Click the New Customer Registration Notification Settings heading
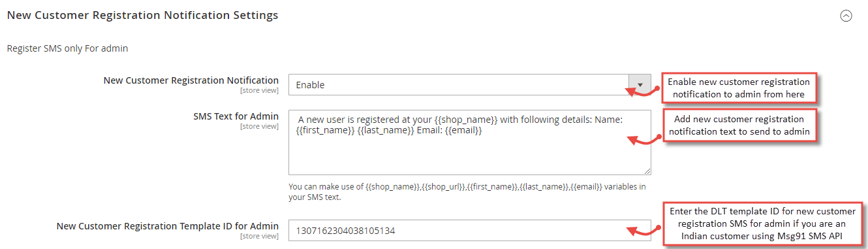This screenshot has height=249, width=868. click(142, 15)
